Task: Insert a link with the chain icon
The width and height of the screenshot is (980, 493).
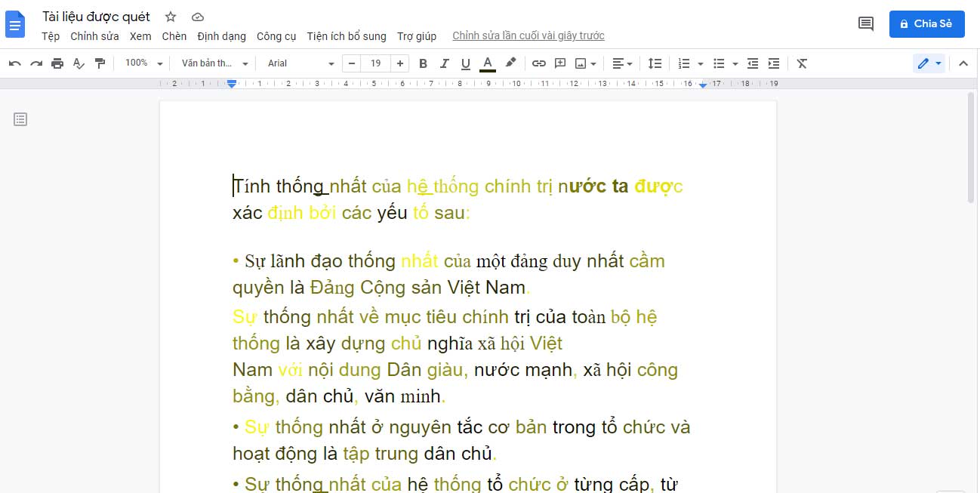Action: pos(538,63)
